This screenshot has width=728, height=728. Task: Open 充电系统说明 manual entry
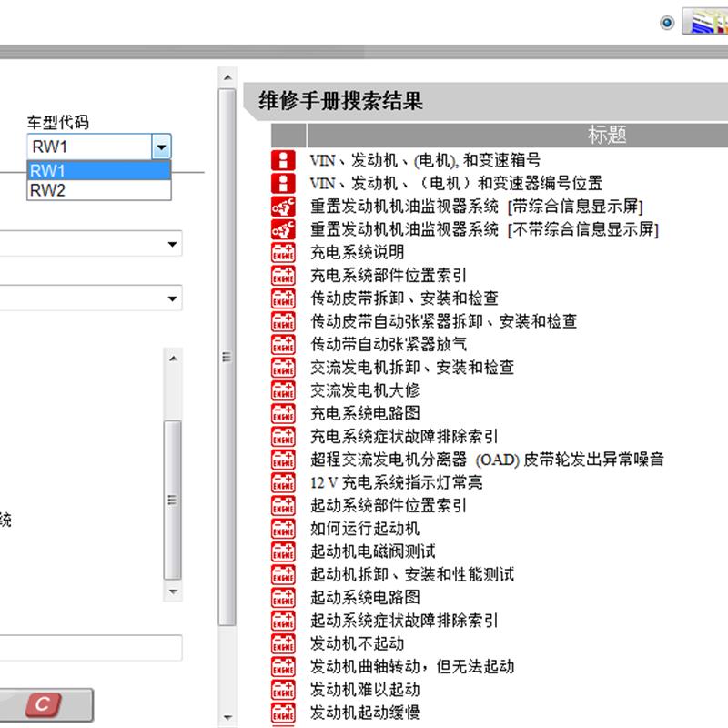click(x=357, y=253)
